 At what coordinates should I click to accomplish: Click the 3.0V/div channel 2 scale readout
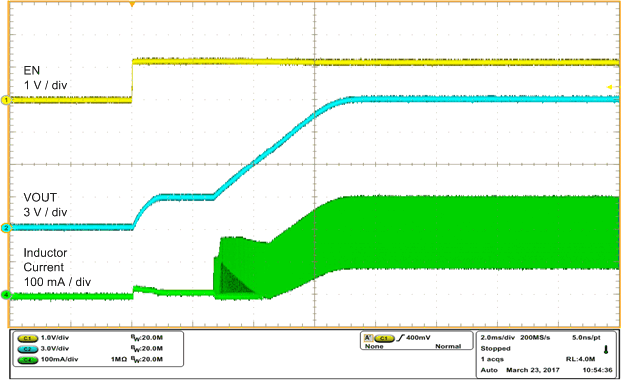[55, 348]
